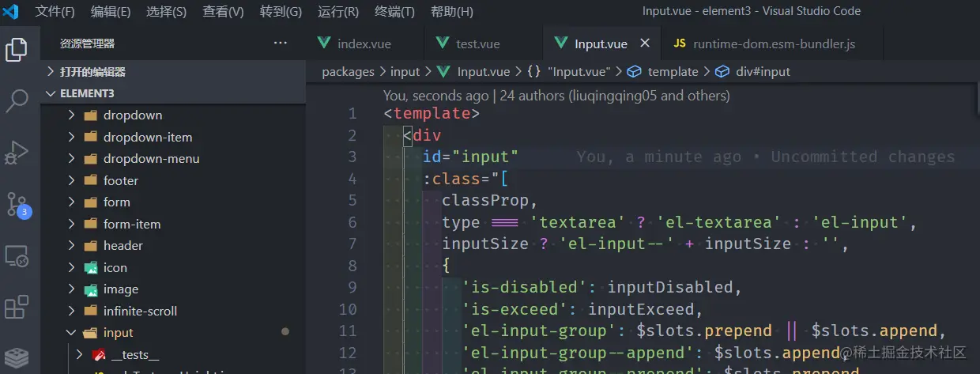Expand the __tests__ folder
Image resolution: width=980 pixels, height=374 pixels.
pyautogui.click(x=173, y=354)
